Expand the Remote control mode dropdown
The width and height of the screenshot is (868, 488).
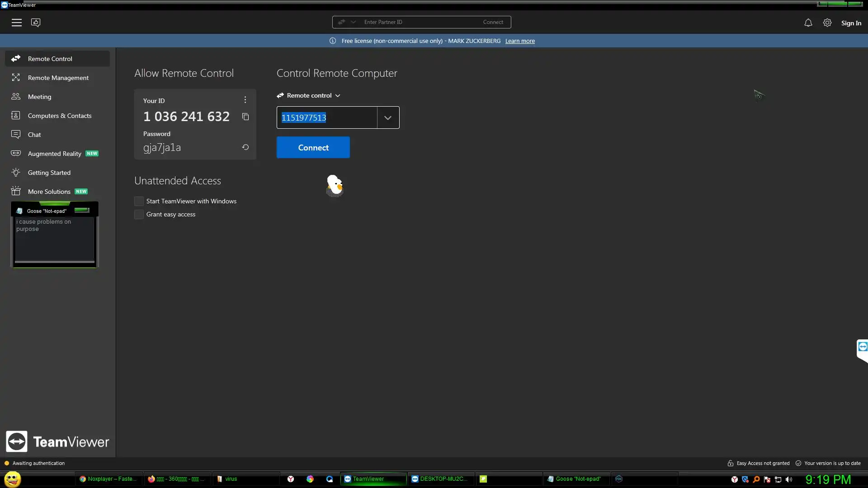pos(338,96)
